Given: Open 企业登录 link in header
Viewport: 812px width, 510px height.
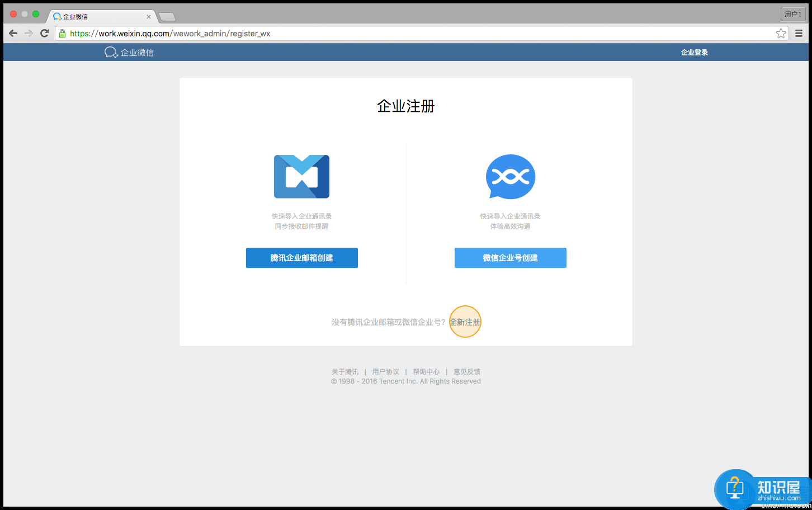Looking at the screenshot, I should tap(695, 53).
